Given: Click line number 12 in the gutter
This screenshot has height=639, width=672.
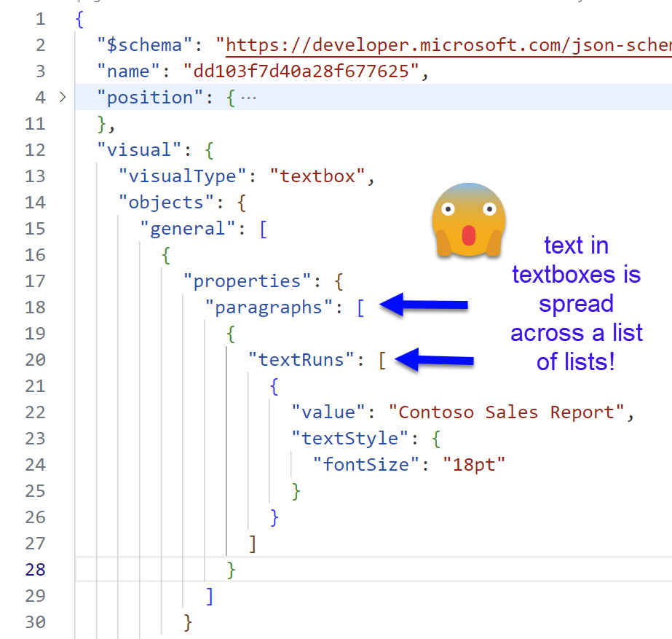Looking at the screenshot, I should (35, 150).
